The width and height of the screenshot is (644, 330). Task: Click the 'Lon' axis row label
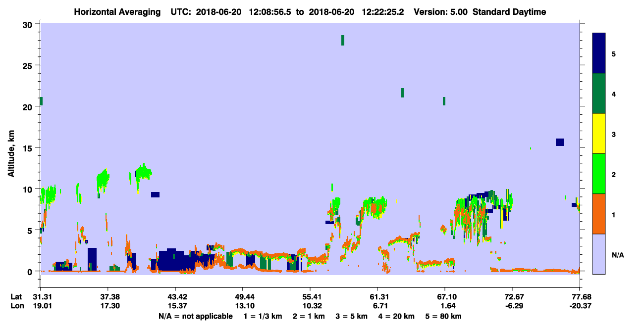(17, 306)
